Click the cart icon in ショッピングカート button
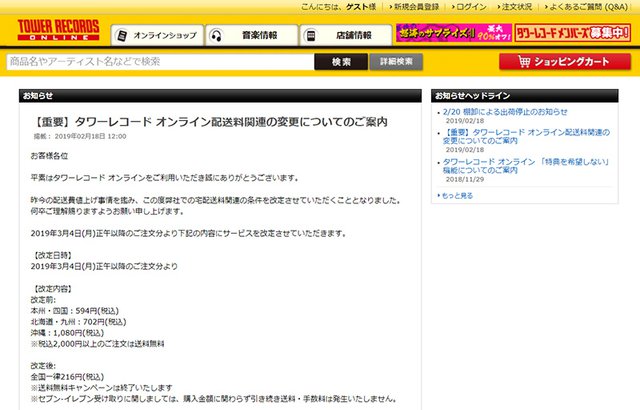 [x=524, y=62]
